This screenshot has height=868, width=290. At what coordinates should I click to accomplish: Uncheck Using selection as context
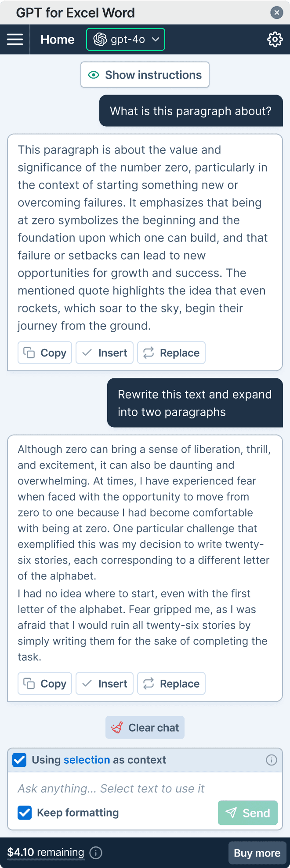19,760
